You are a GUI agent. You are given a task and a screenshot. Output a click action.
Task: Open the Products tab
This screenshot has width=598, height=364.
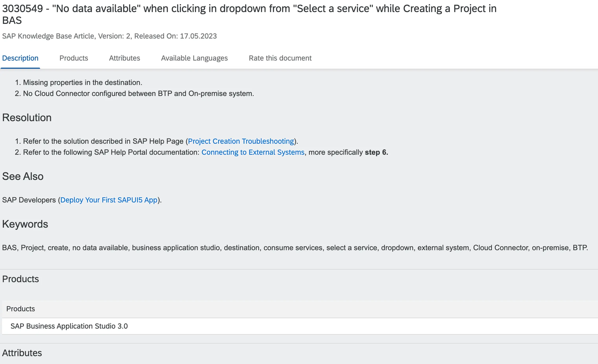pos(74,58)
